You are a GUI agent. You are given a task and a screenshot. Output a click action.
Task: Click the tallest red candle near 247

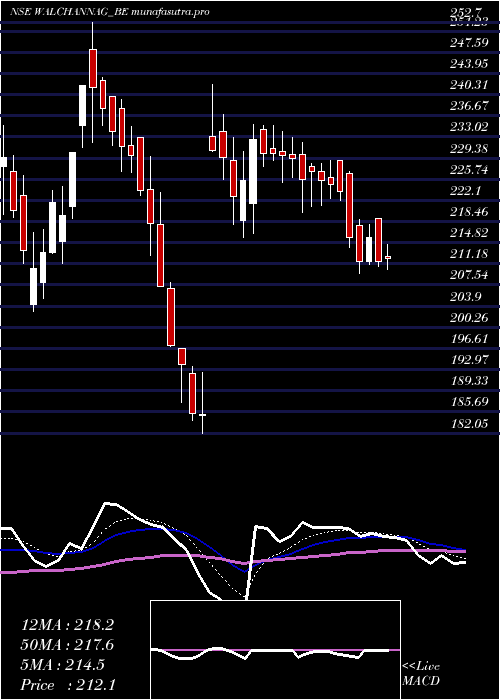tap(93, 68)
